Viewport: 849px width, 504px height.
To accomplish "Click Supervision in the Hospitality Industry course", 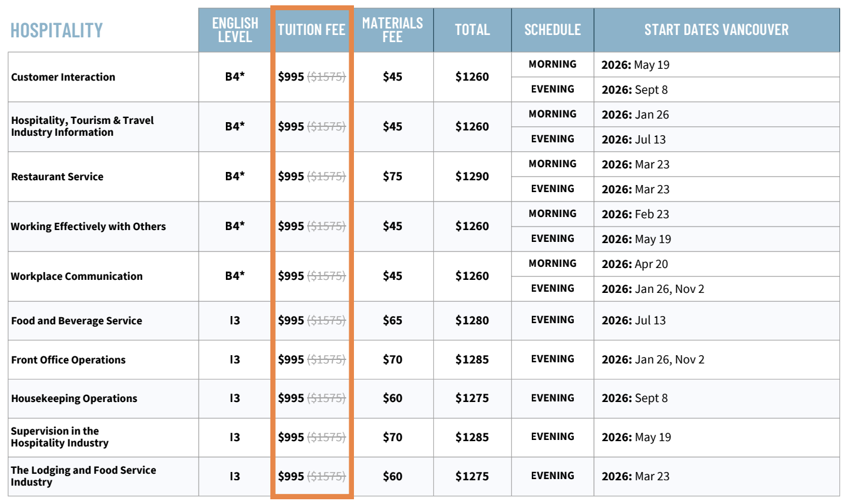I will 59,437.
